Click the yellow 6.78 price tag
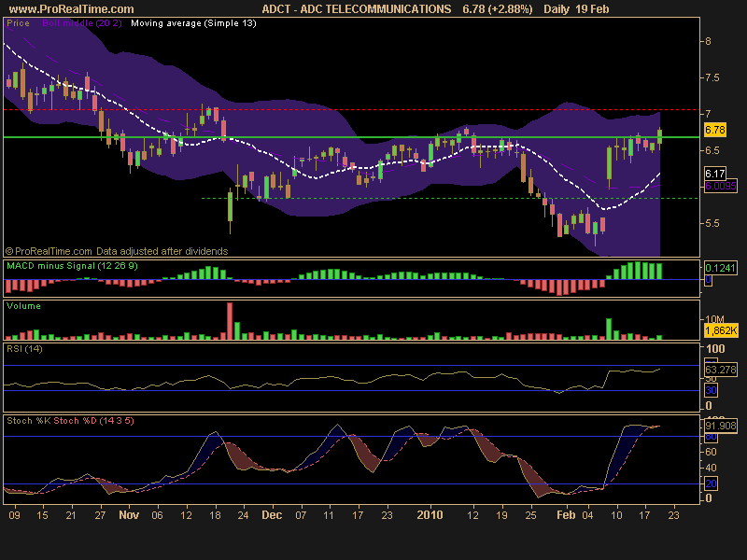The image size is (747, 560). tap(715, 130)
